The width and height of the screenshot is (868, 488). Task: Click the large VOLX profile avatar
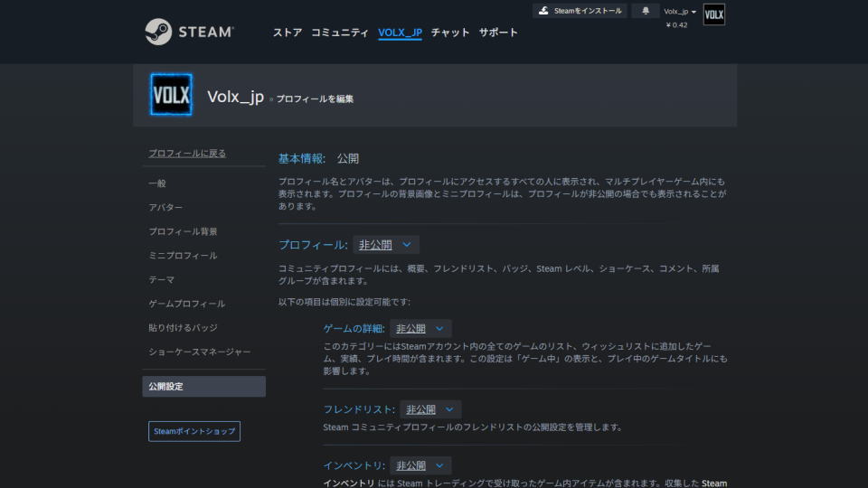tap(172, 95)
